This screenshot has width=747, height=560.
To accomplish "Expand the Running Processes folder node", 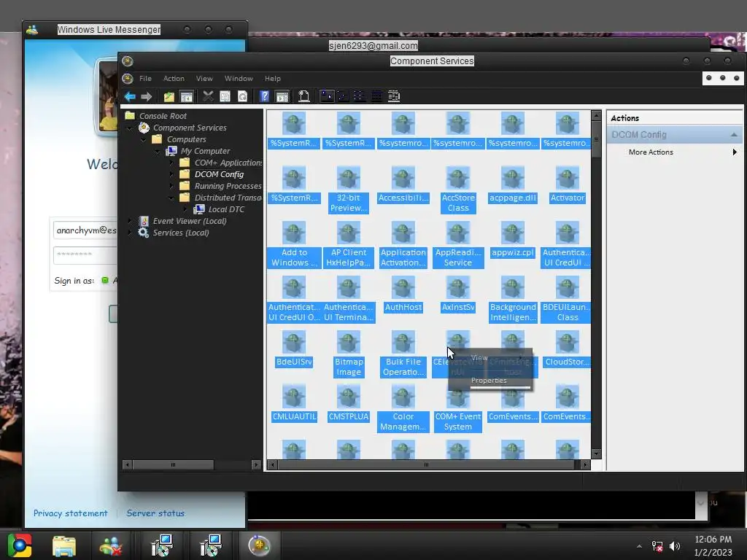I will pyautogui.click(x=171, y=186).
